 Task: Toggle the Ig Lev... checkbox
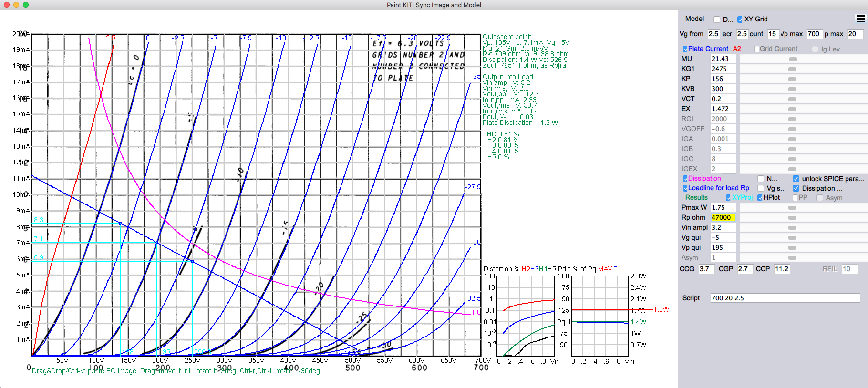(x=815, y=49)
